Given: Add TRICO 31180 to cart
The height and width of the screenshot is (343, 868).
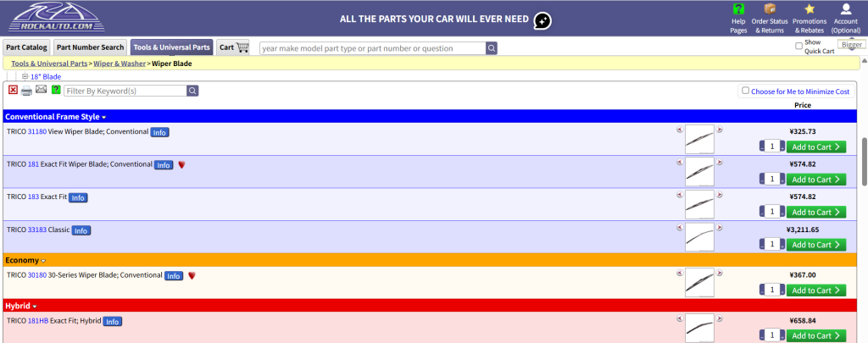Looking at the screenshot, I should click(816, 147).
